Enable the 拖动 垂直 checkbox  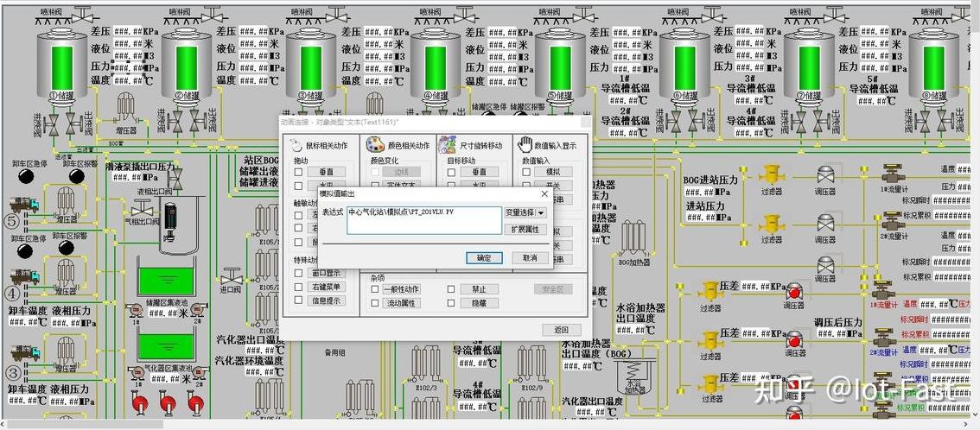pyautogui.click(x=298, y=172)
